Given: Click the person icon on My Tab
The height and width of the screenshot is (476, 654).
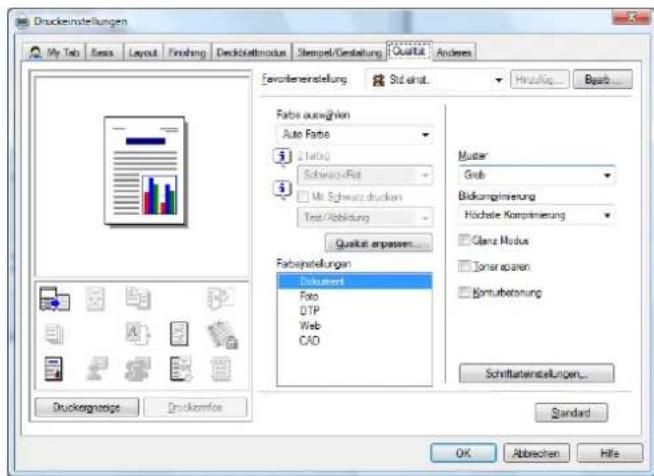Looking at the screenshot, I should tap(36, 53).
